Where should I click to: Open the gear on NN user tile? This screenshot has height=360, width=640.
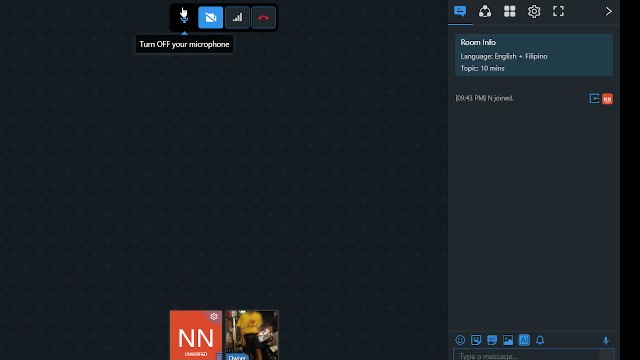pyautogui.click(x=214, y=316)
